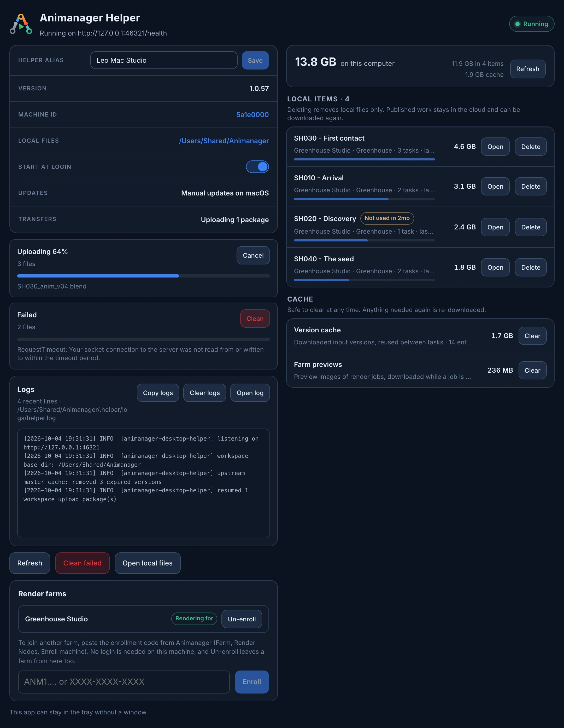The image size is (564, 728).
Task: Click the Rendering for badge
Action: pos(194,619)
